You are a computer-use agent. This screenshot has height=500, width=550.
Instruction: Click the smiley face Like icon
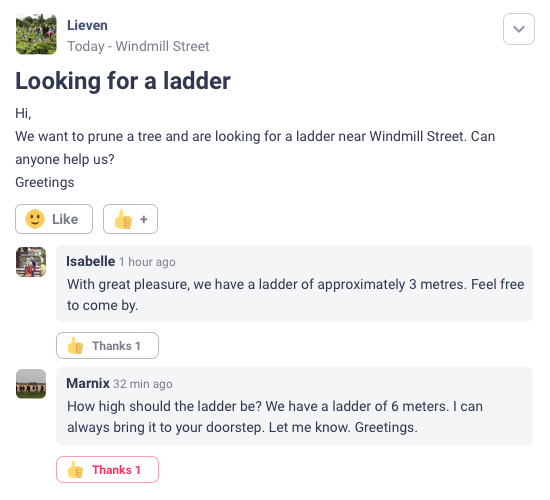(35, 219)
